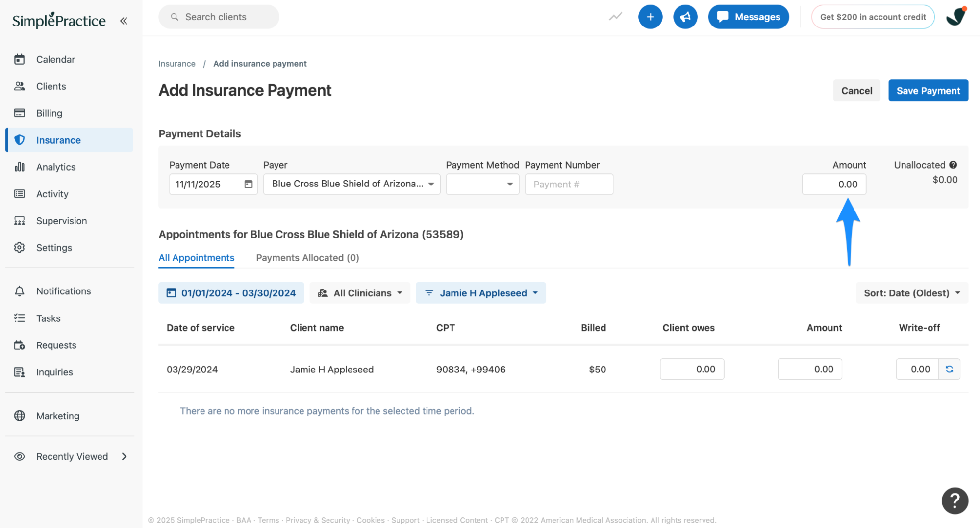Click the CPT cell '90834, +99406'
980x528 pixels.
click(471, 370)
